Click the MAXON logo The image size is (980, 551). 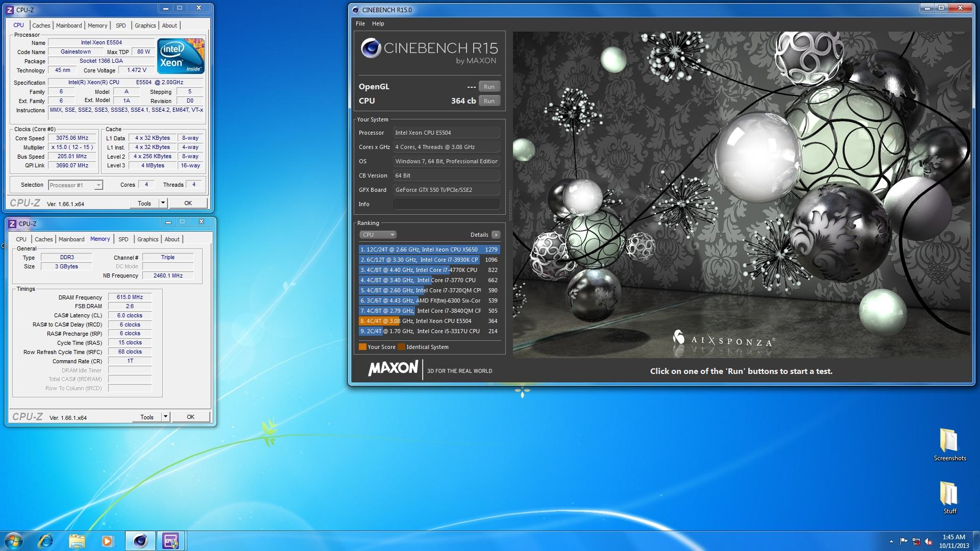tap(393, 368)
